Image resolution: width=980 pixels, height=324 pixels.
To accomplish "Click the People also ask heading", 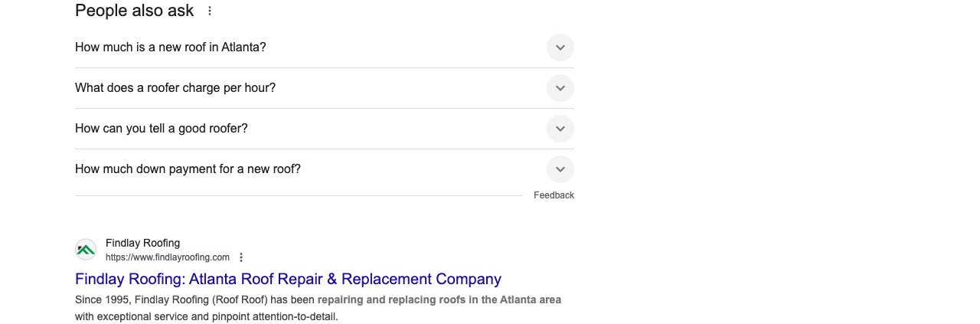I will point(135,11).
